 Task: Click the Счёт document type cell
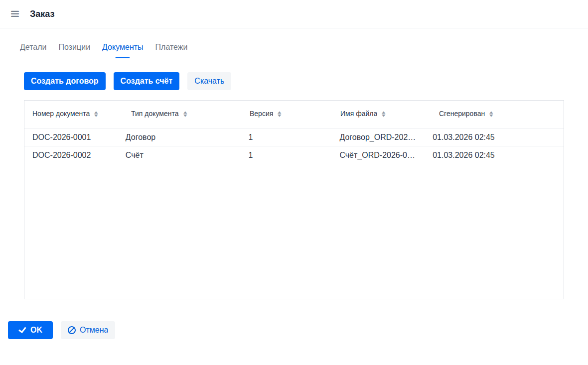[x=135, y=155]
